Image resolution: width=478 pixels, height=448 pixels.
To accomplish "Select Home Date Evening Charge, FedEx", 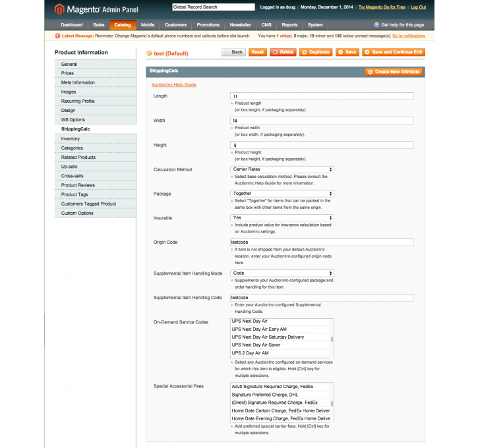I will [x=280, y=418].
